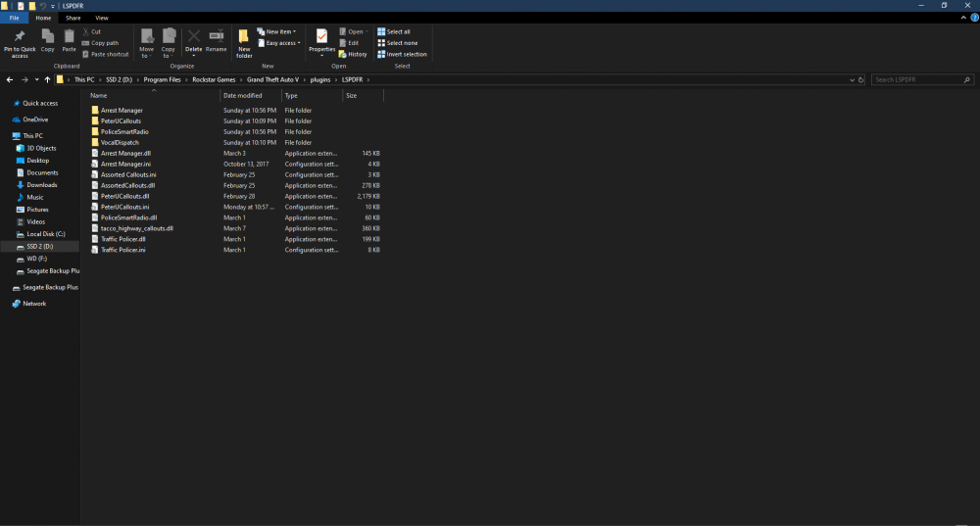Click Invert selection in the ribbon
This screenshot has height=526, width=980.
pyautogui.click(x=403, y=54)
